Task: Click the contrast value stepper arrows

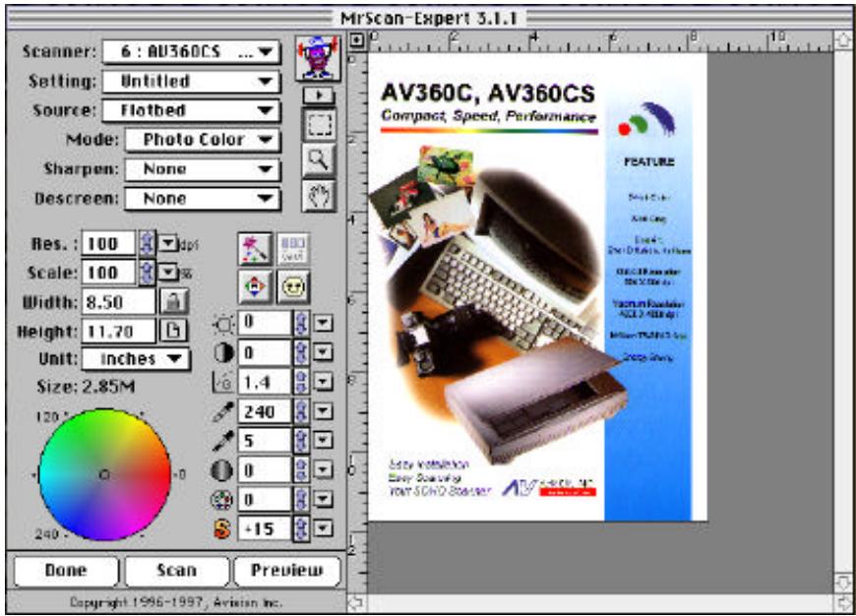Action: click(x=301, y=353)
